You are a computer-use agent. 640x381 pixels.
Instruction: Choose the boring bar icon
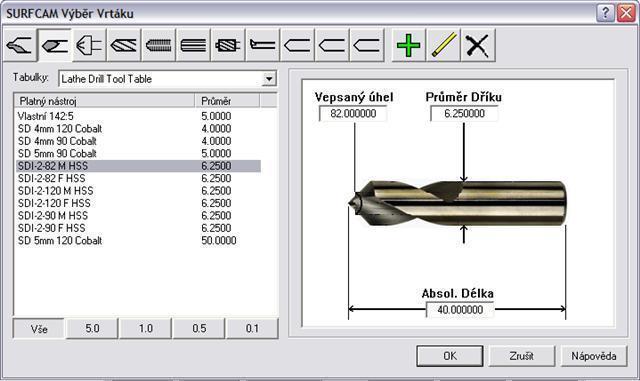click(x=263, y=45)
